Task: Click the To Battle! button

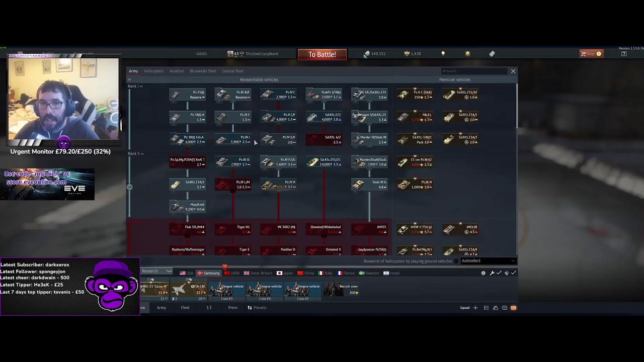Action: [322, 54]
